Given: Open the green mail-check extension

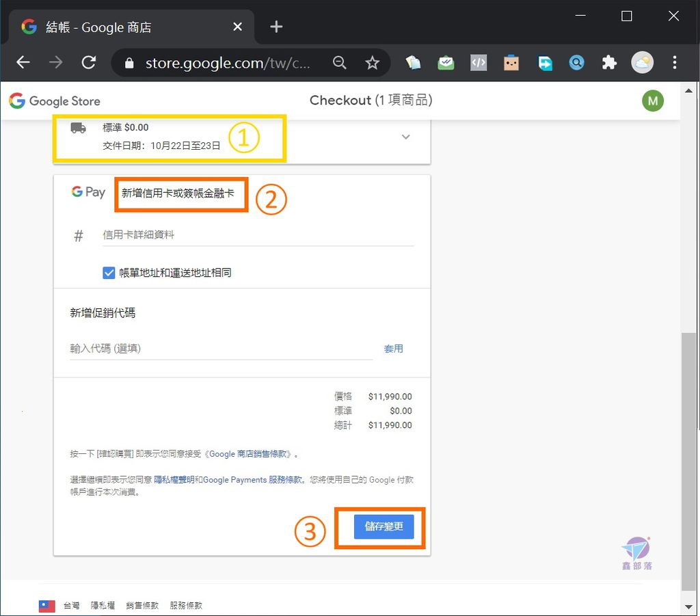Looking at the screenshot, I should 446,63.
